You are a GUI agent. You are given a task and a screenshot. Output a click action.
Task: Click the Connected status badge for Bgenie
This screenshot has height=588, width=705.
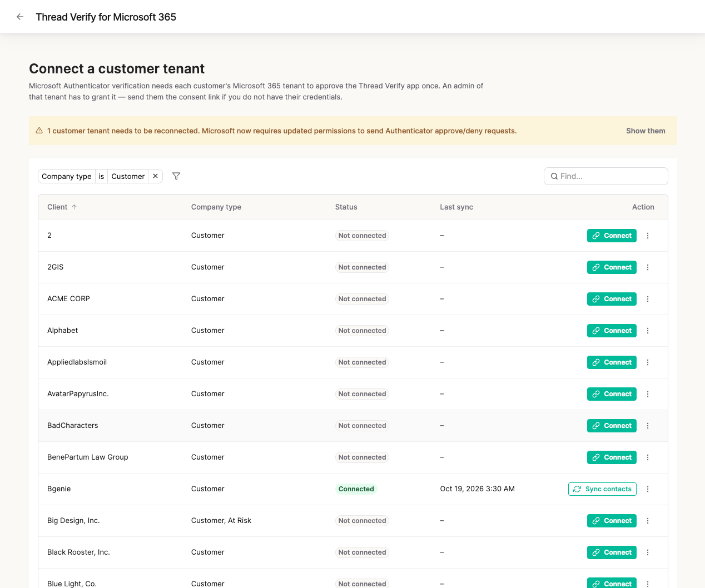pos(356,489)
